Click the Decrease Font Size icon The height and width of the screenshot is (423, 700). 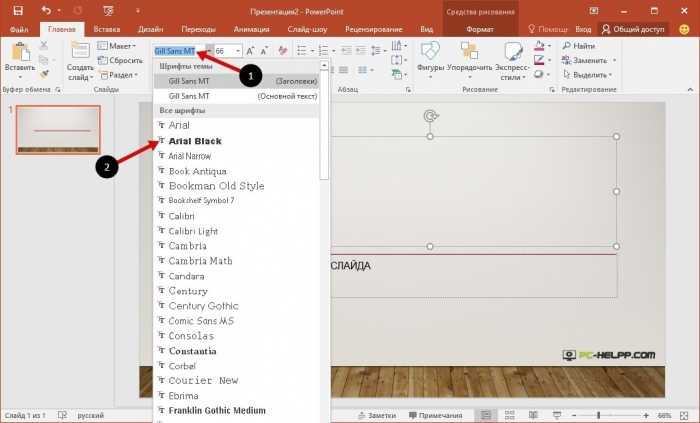point(264,51)
